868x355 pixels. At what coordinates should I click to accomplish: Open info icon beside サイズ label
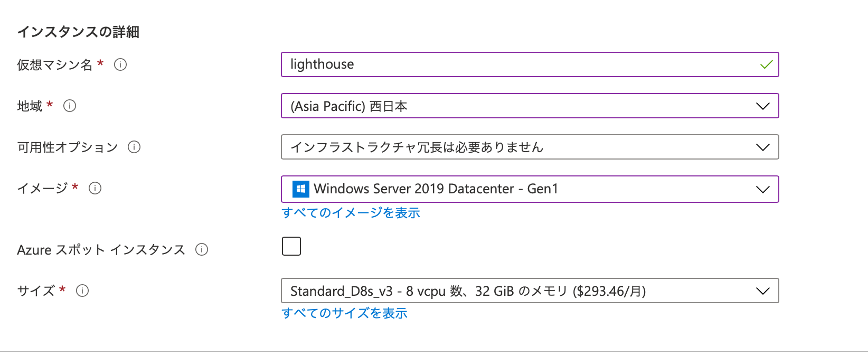click(x=82, y=291)
